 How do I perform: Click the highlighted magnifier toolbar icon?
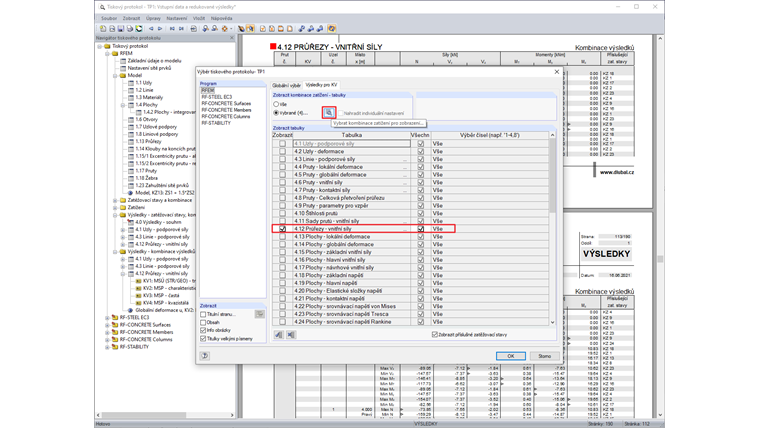(250, 29)
